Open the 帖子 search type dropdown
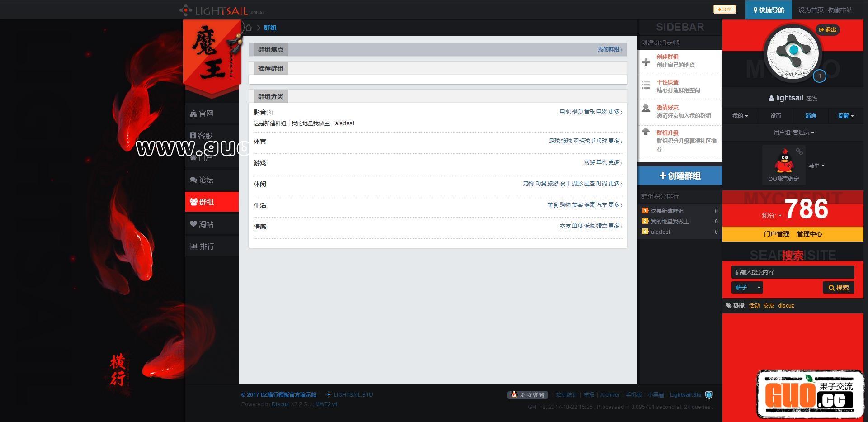This screenshot has height=422, width=868. point(747,288)
